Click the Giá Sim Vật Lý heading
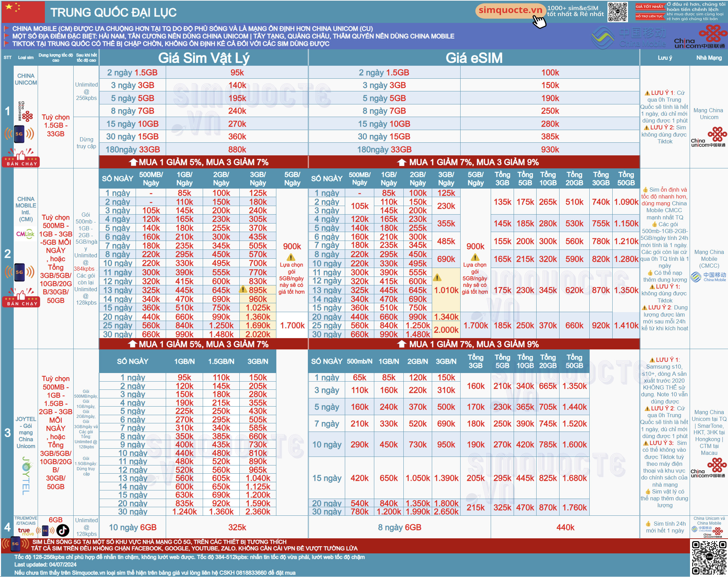This screenshot has width=728, height=577. [x=204, y=58]
